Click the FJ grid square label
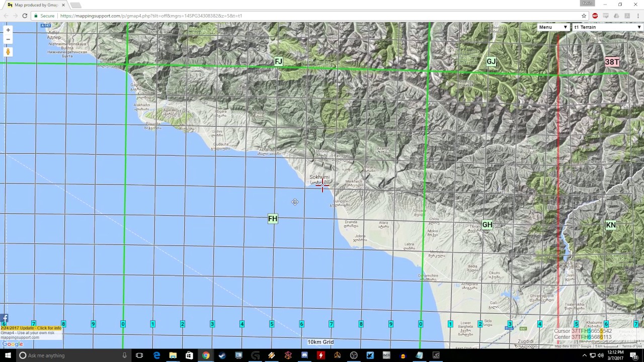Viewport: 644px width, 362px height. (278, 61)
